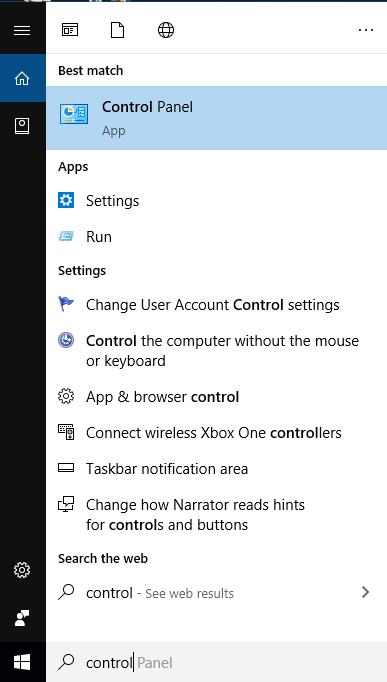The width and height of the screenshot is (387, 682).
Task: Filter results by Web globe icon
Action: tap(166, 30)
